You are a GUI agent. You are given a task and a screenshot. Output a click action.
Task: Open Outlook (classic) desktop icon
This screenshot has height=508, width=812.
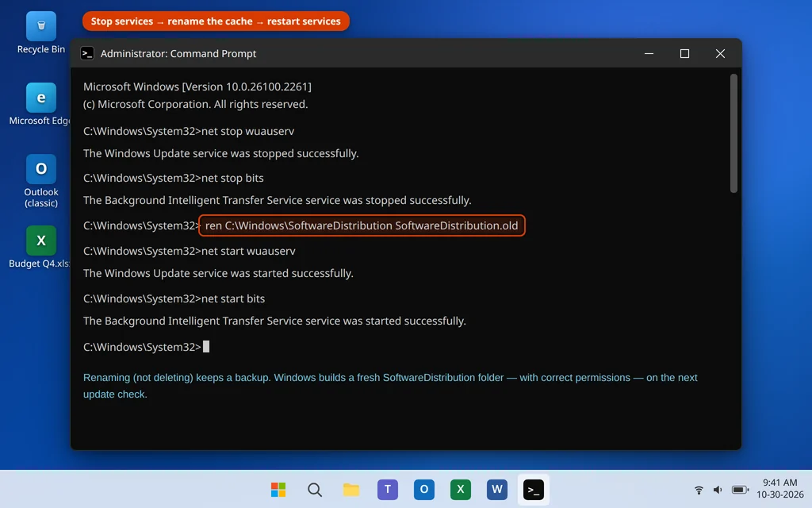point(41,181)
